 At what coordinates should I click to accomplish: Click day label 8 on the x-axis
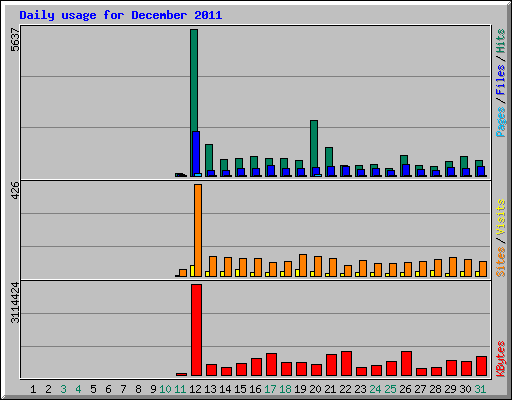pyautogui.click(x=138, y=389)
